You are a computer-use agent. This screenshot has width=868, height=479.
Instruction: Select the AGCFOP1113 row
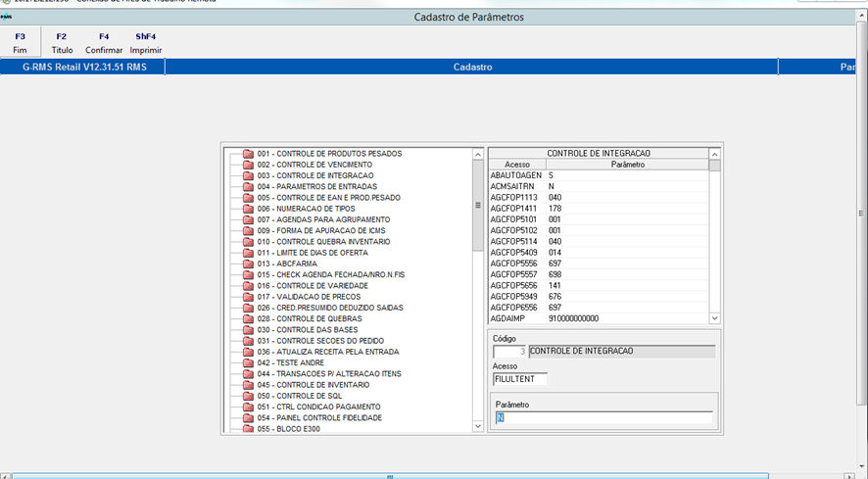point(599,198)
